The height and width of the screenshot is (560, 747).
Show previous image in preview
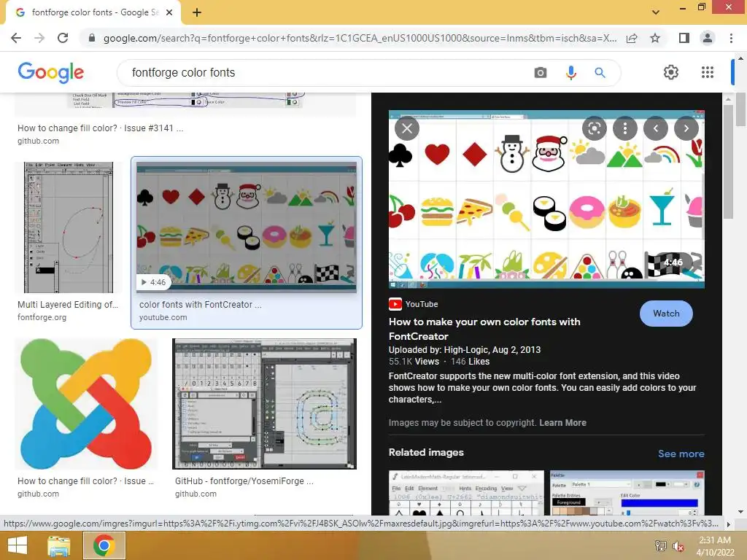(x=656, y=128)
